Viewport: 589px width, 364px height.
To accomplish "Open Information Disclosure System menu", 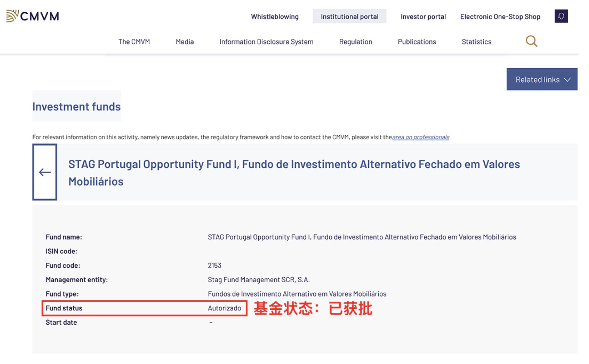I will (x=266, y=41).
